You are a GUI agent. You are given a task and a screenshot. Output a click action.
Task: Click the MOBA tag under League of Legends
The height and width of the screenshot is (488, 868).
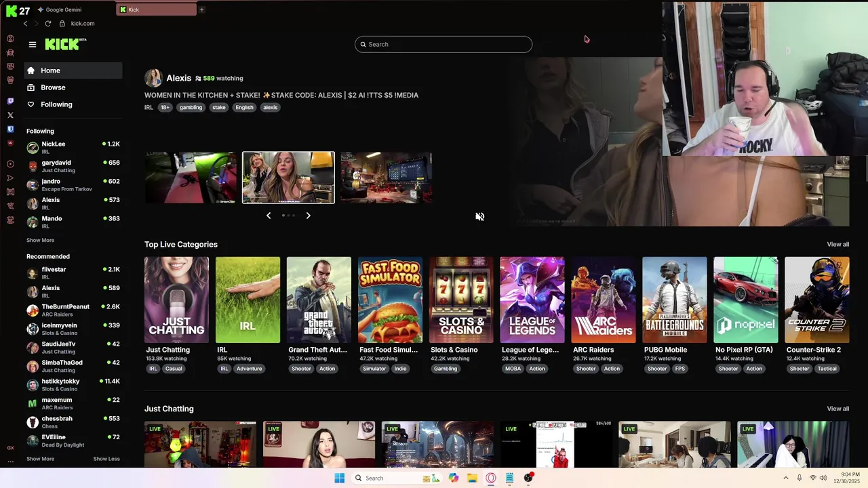[513, 369]
